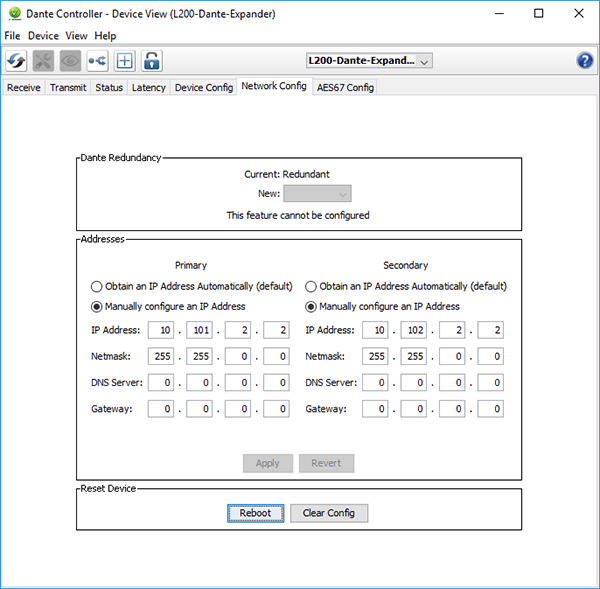
Task: Click Secondary IP Address second octet field 102
Action: 414,330
